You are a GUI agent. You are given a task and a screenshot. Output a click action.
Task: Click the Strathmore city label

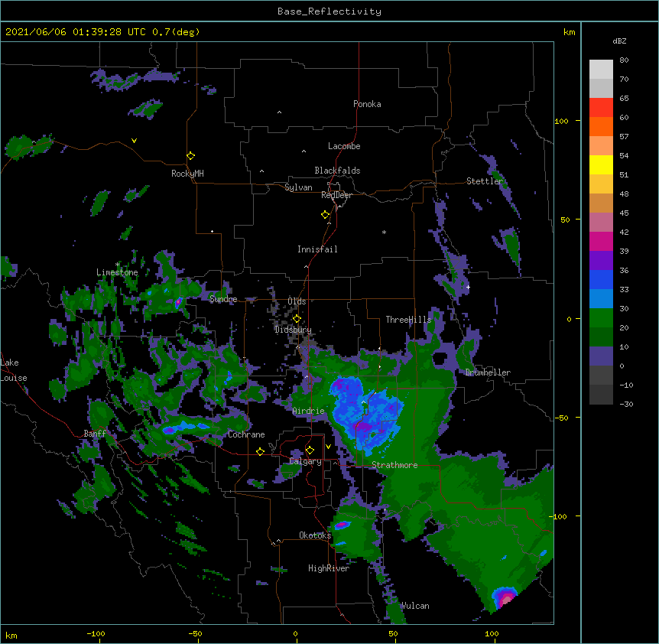pos(394,465)
